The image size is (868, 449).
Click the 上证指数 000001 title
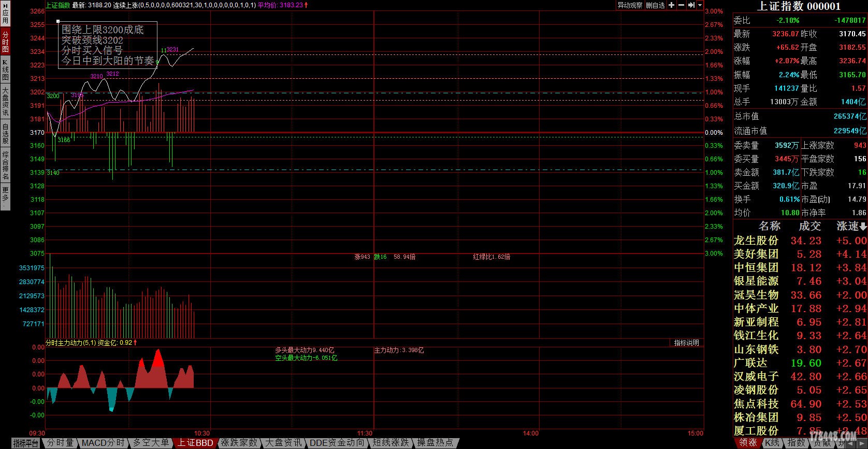(799, 6)
